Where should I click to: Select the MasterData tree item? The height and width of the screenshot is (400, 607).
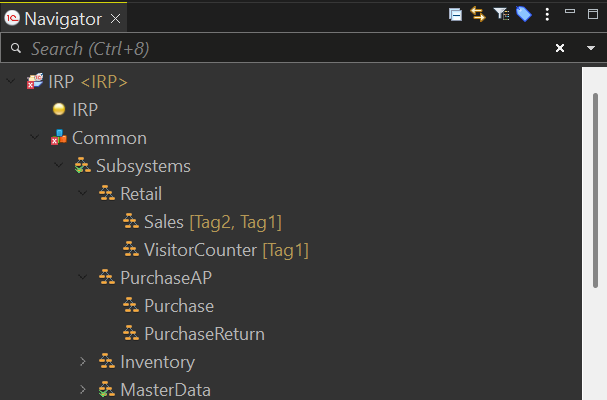click(165, 390)
